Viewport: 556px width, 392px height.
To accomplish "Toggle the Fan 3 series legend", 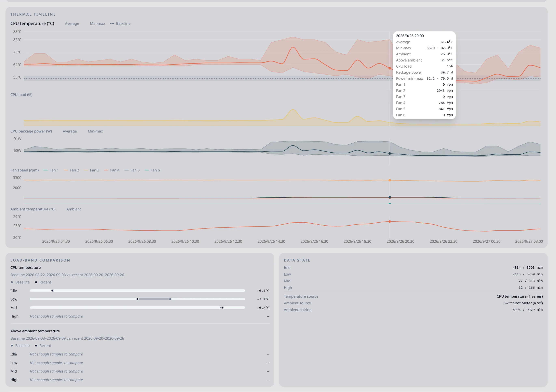I will [92, 170].
